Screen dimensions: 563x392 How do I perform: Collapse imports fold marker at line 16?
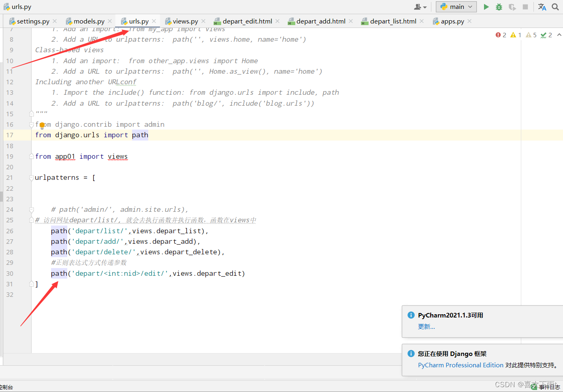point(31,124)
